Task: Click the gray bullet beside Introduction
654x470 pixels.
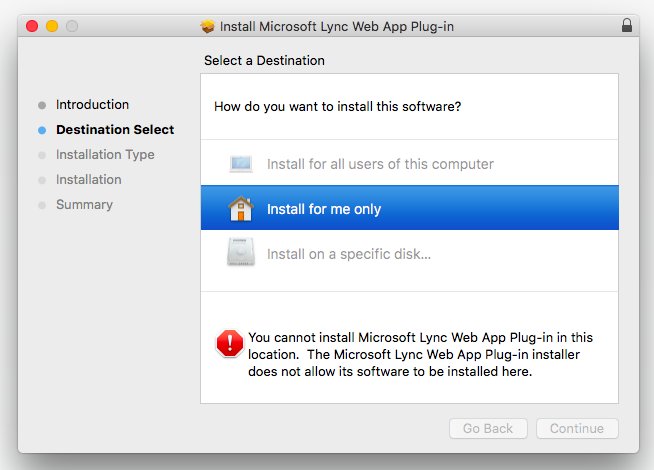Action: point(42,105)
